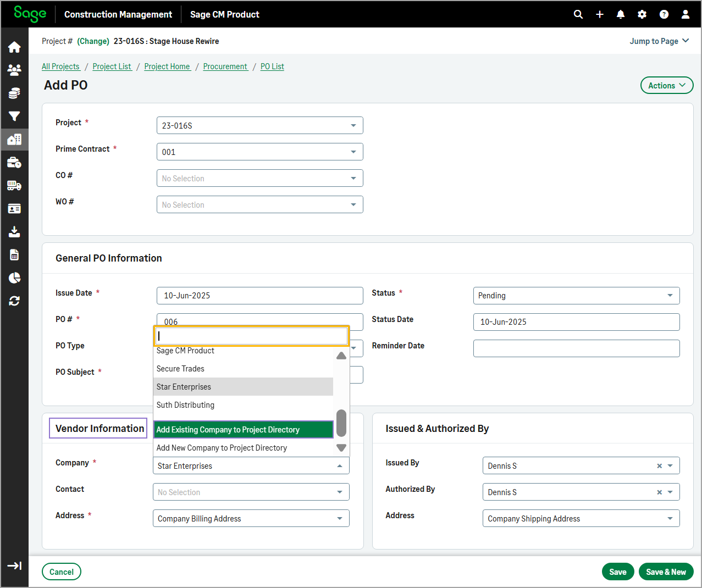Viewport: 702px width, 588px height.
Task: Open the Actions menu button
Action: click(667, 85)
